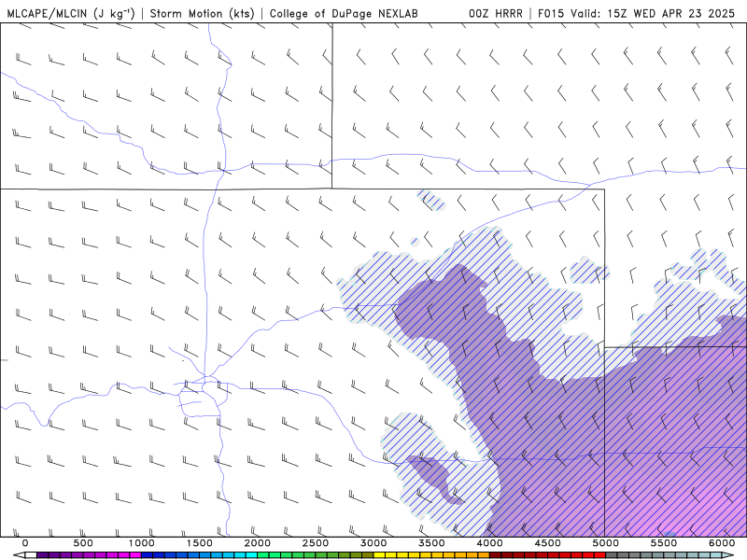Click the 5000 label on the color scale
747x560 pixels.
(606, 543)
